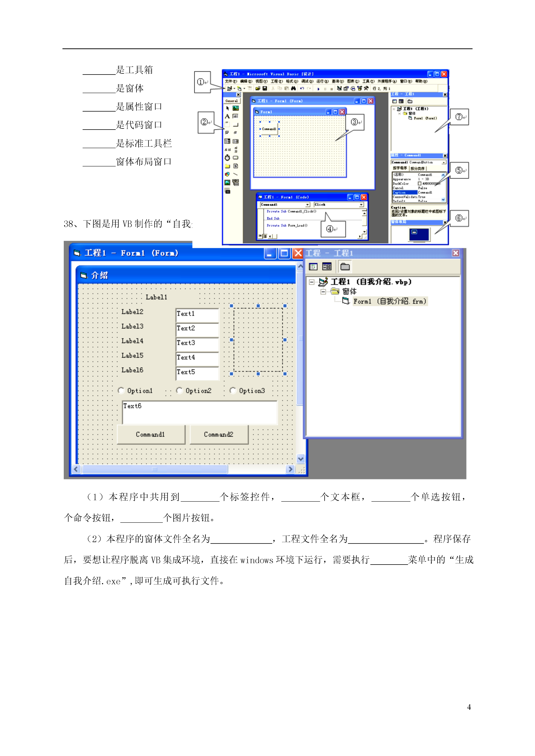Screen dimensions: 535x756
Task: Select the OLE tool at the toolbox bottom
Action: 227,191
